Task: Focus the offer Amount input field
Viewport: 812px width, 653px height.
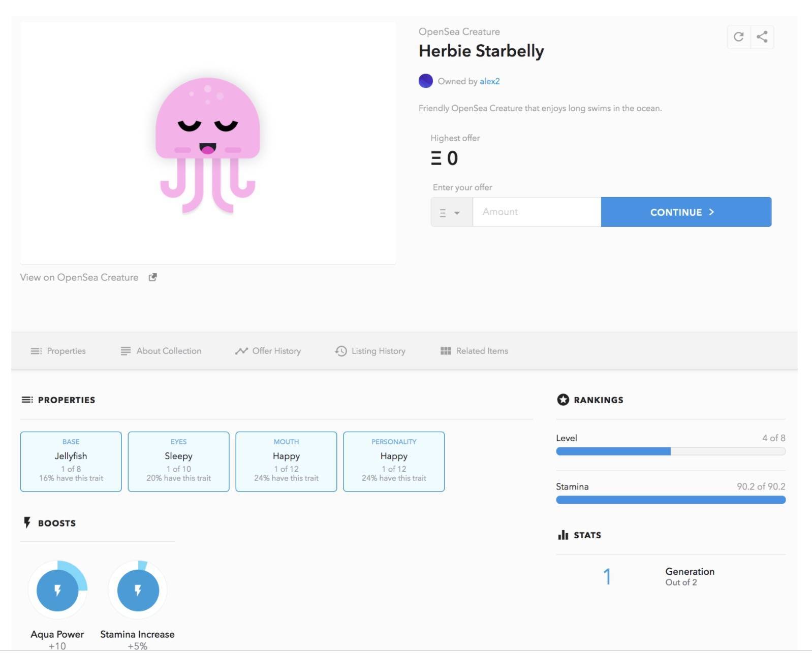Action: [537, 212]
